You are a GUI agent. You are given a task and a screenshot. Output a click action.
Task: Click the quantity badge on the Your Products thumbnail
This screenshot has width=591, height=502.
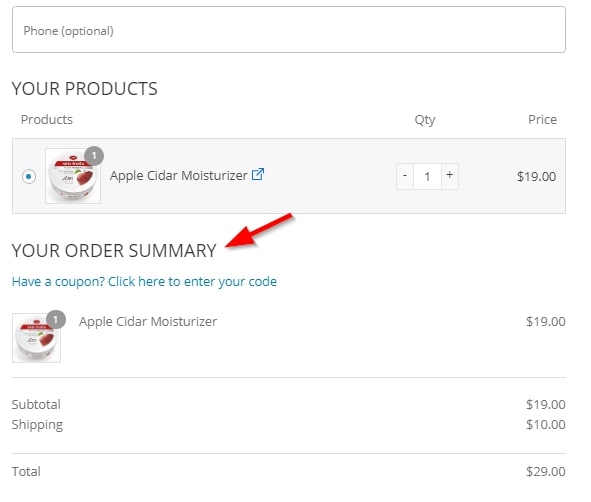point(94,156)
